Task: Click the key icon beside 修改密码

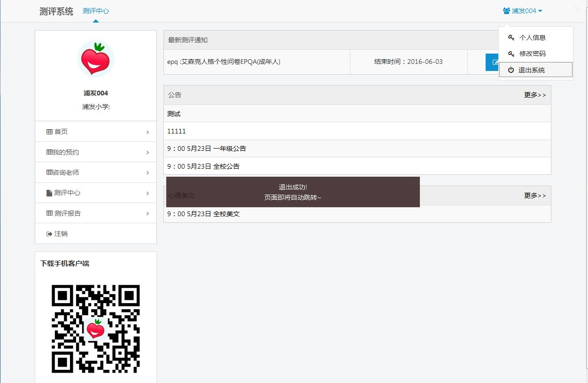Action: coord(511,54)
